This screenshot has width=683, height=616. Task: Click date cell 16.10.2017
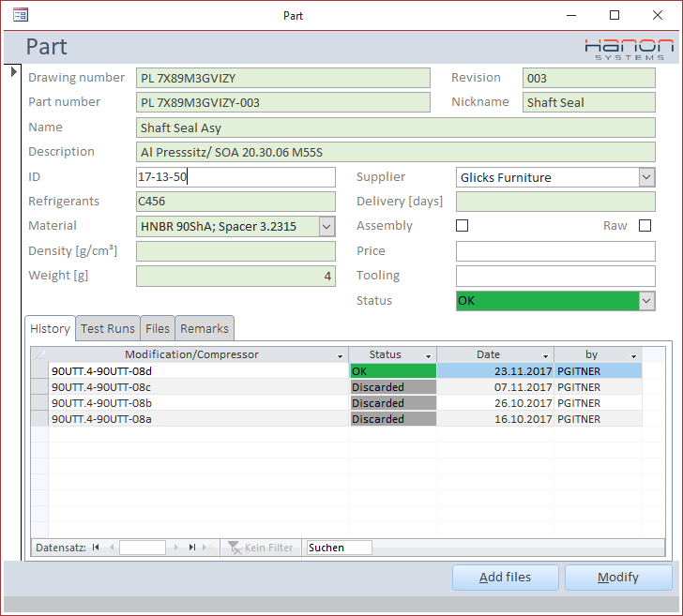click(495, 419)
